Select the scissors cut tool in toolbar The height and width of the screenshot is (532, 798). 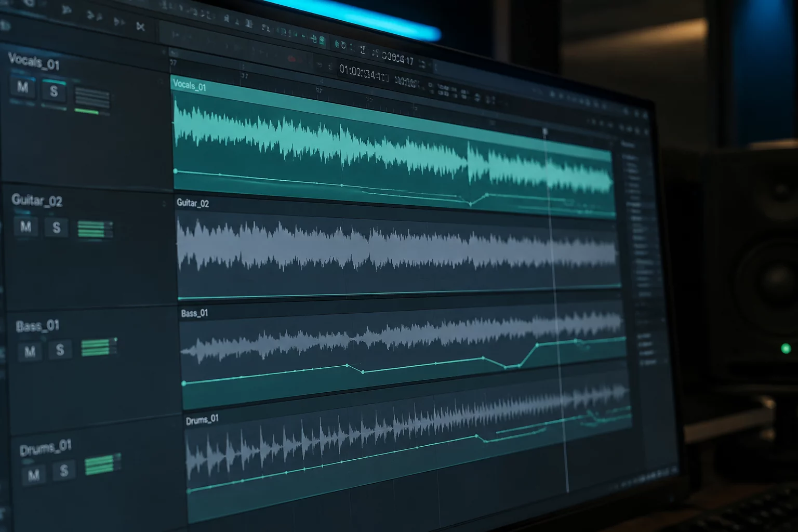click(x=140, y=26)
